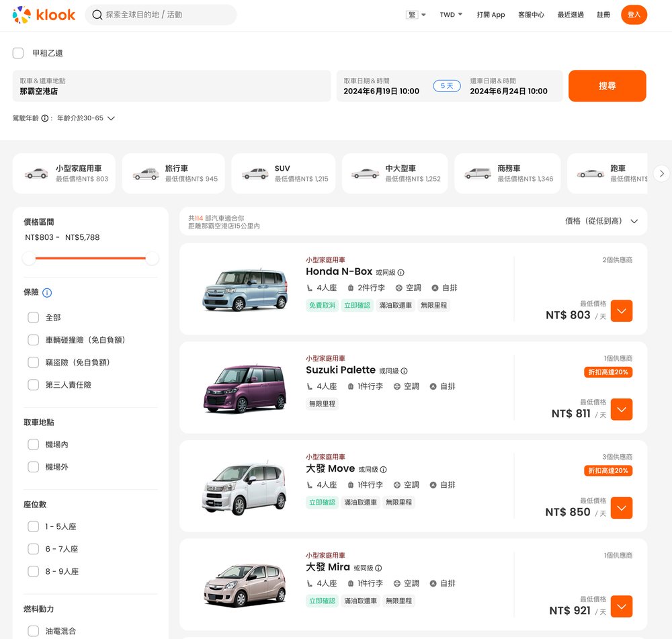Click the insurance info icon
672x639 pixels.
coord(47,293)
